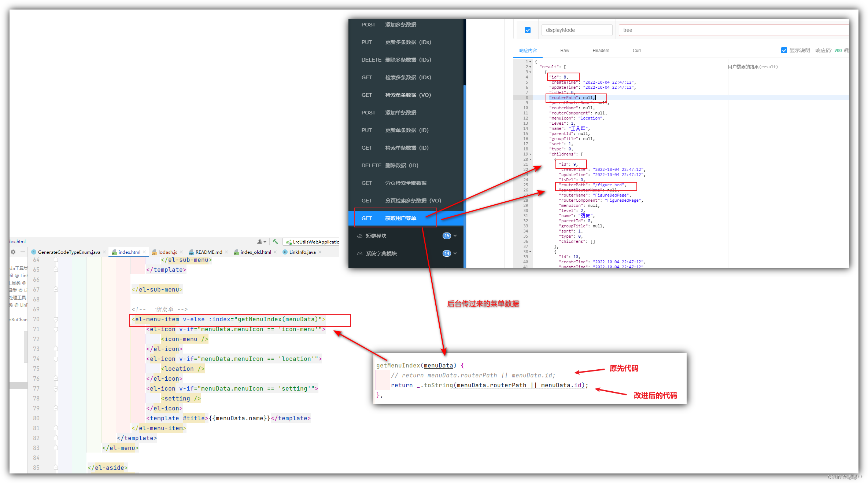Toggle the 显示说明 checkbox
This screenshot has width=868, height=483.
click(784, 50)
